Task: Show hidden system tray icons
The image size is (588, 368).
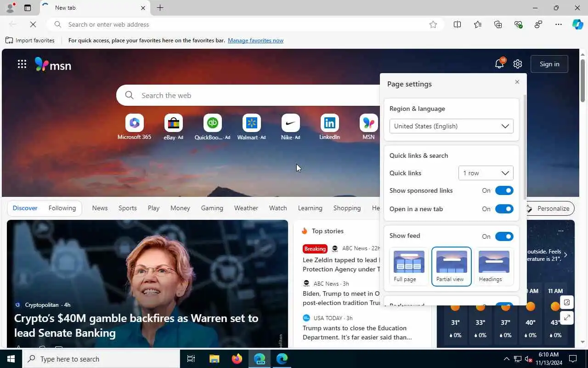Action: [x=506, y=359]
